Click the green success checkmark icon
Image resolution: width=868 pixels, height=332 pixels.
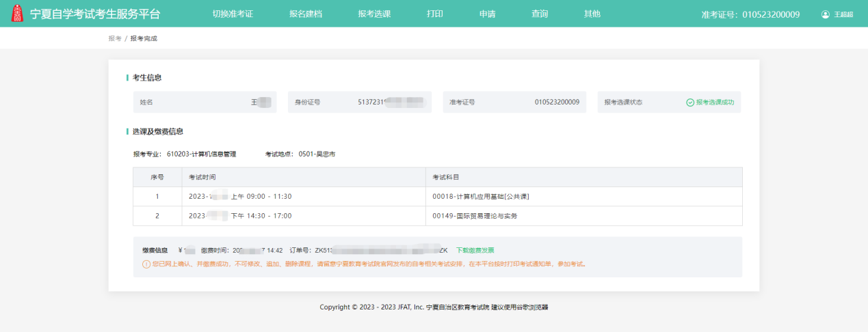click(689, 102)
